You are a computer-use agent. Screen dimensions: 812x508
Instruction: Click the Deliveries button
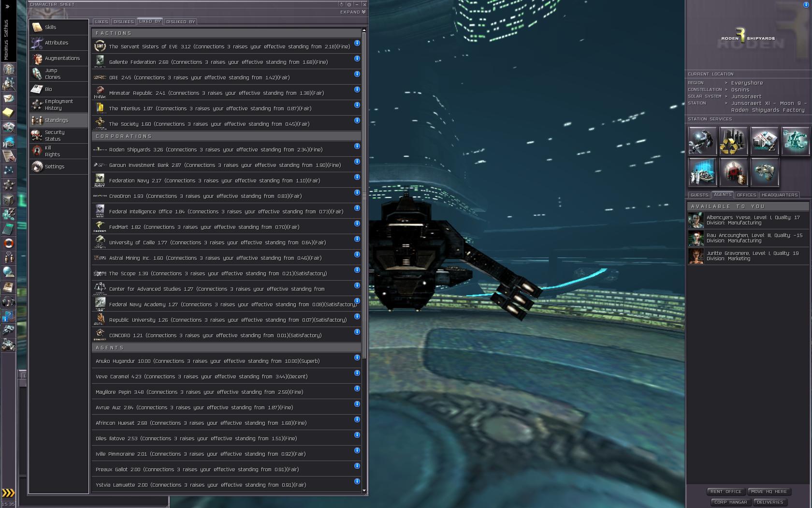(770, 502)
